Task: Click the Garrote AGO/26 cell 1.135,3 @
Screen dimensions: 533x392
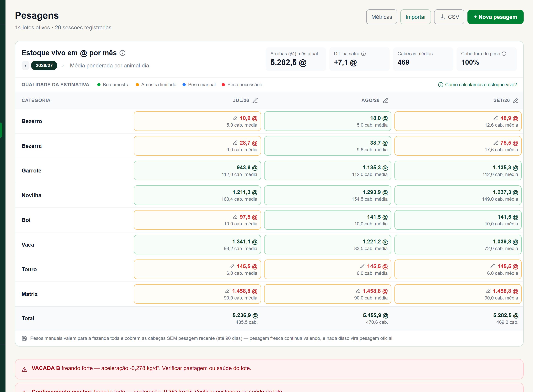Action: (328, 171)
